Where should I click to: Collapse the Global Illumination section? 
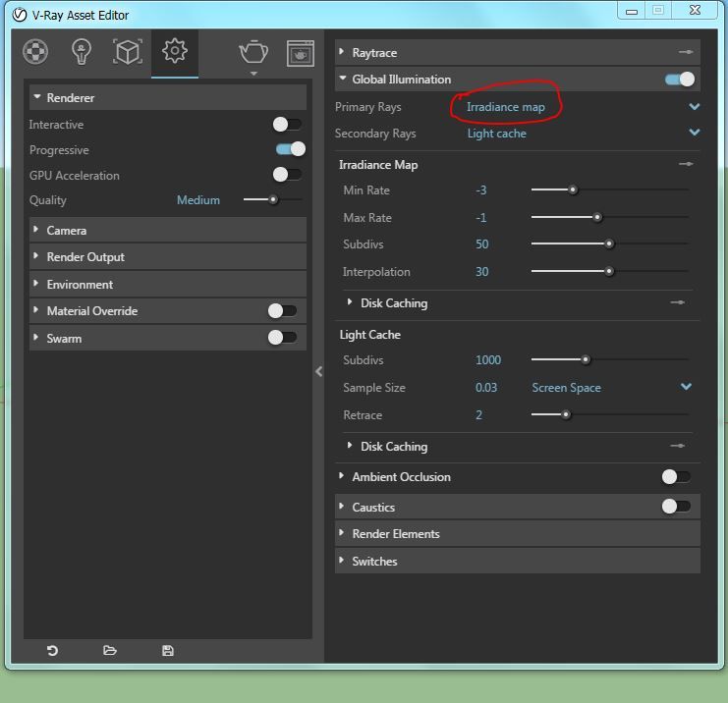[343, 79]
